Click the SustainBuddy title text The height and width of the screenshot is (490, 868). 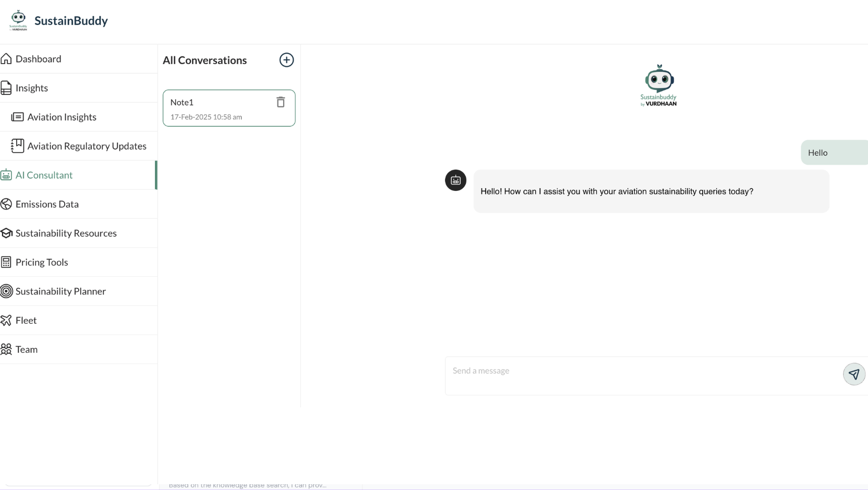(71, 21)
